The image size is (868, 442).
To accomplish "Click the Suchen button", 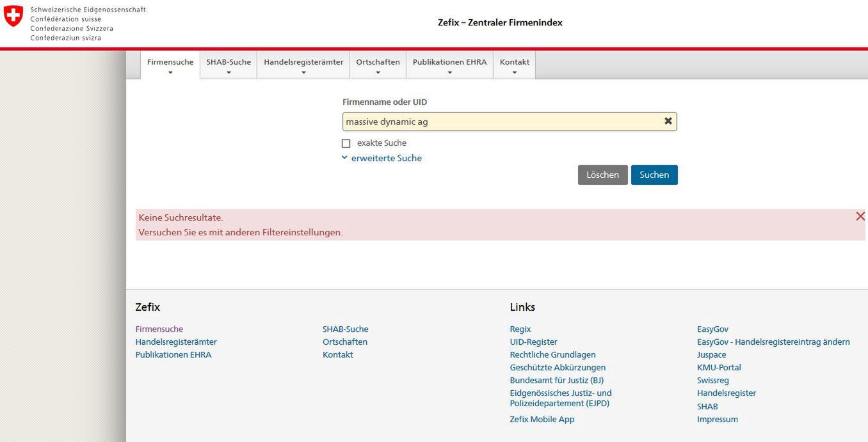I will coord(654,175).
